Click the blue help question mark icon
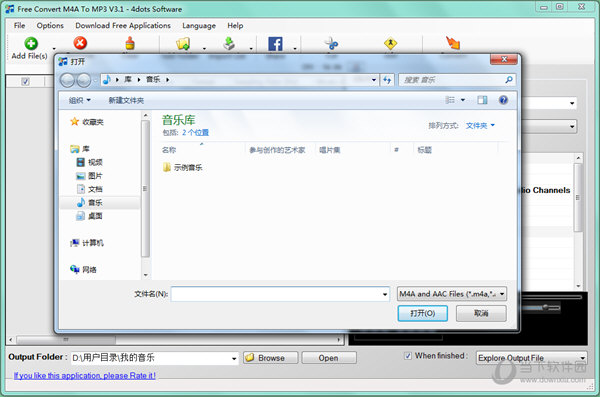 (x=503, y=100)
